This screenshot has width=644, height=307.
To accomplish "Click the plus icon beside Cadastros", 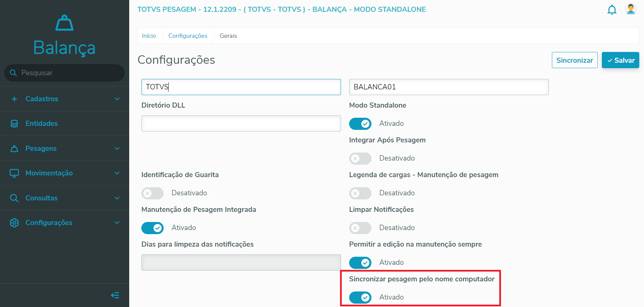I will [14, 99].
